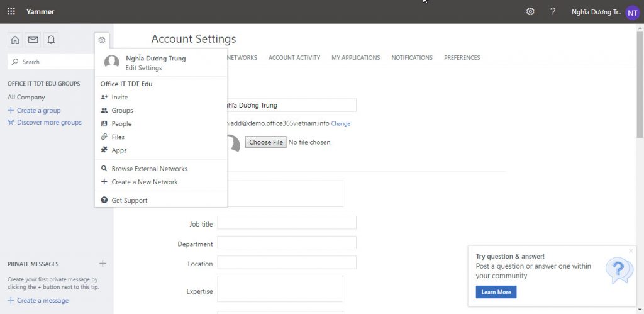
Task: Click the OFFICE IT TDT EDU GROUPS heading
Action: pos(44,84)
